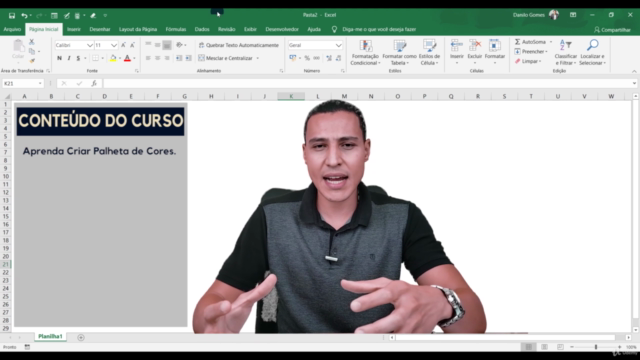Select all cells with corner triangle
The height and width of the screenshot is (360, 640).
(x=7, y=96)
